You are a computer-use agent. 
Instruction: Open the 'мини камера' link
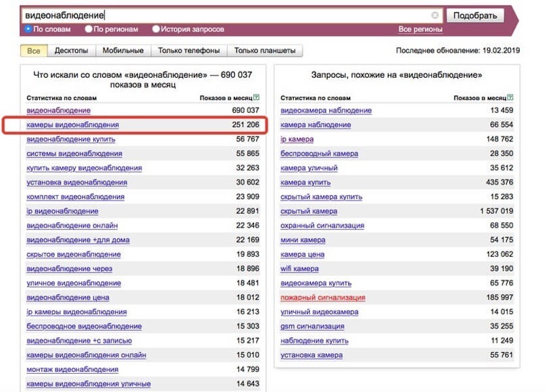coord(303,240)
